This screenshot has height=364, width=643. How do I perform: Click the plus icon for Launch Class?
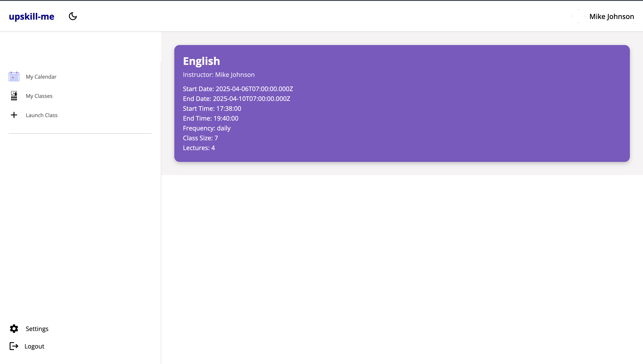14,115
